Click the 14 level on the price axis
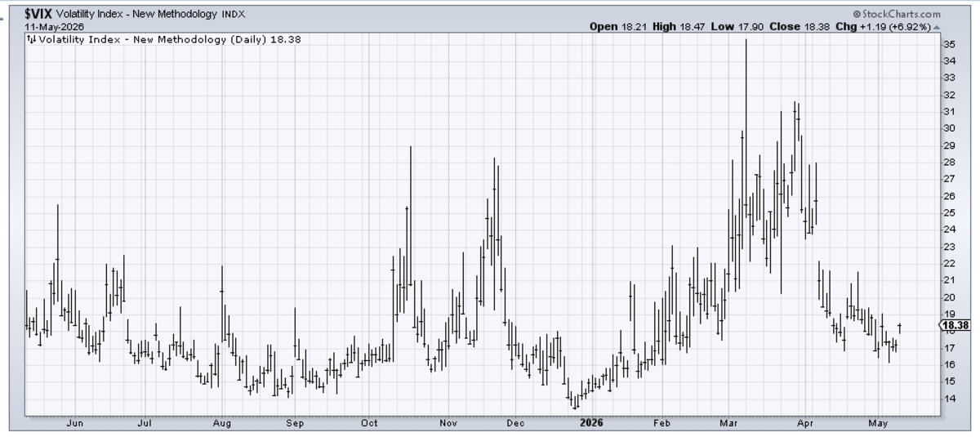The image size is (980, 437). click(x=949, y=399)
